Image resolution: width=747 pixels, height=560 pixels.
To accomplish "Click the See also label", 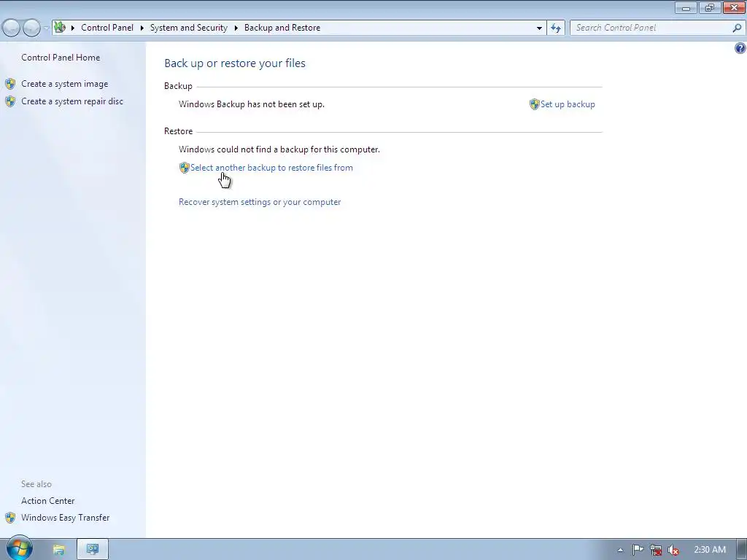I will [36, 484].
